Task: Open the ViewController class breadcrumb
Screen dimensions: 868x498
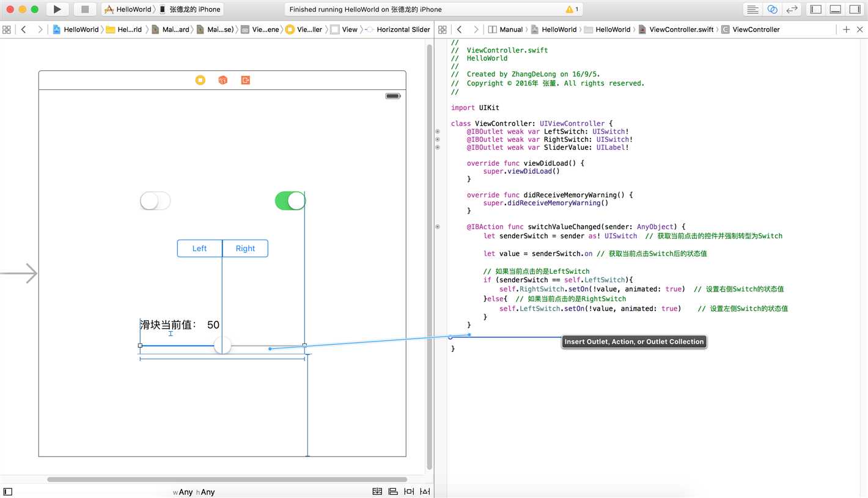Action: 751,29
